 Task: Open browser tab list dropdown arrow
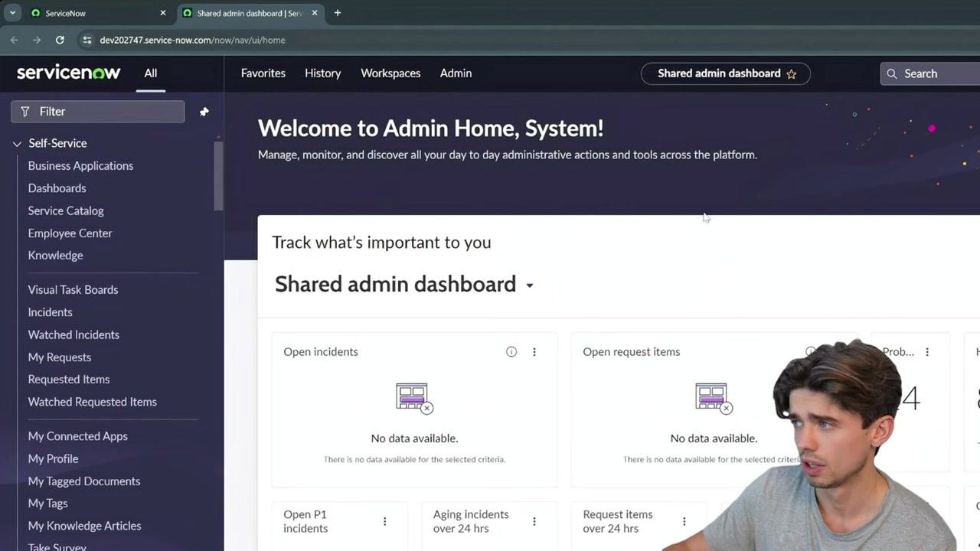(x=12, y=13)
